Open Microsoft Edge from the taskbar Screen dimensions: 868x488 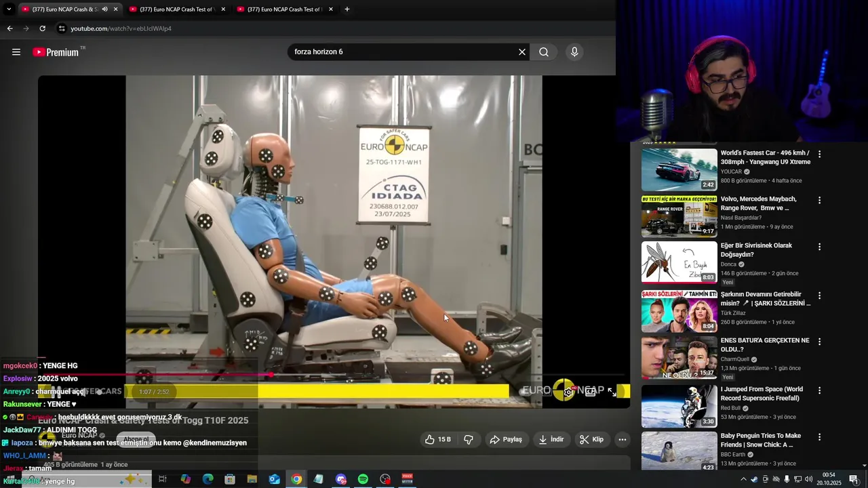click(208, 479)
